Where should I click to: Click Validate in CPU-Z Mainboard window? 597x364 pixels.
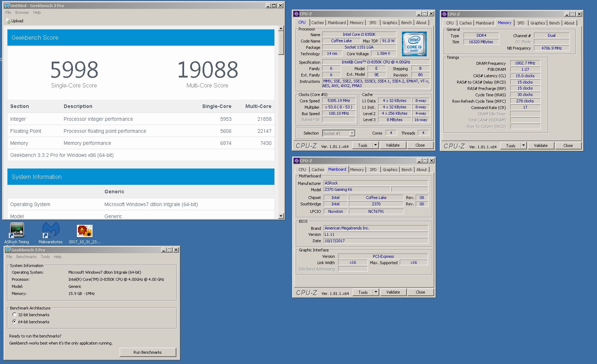click(393, 292)
